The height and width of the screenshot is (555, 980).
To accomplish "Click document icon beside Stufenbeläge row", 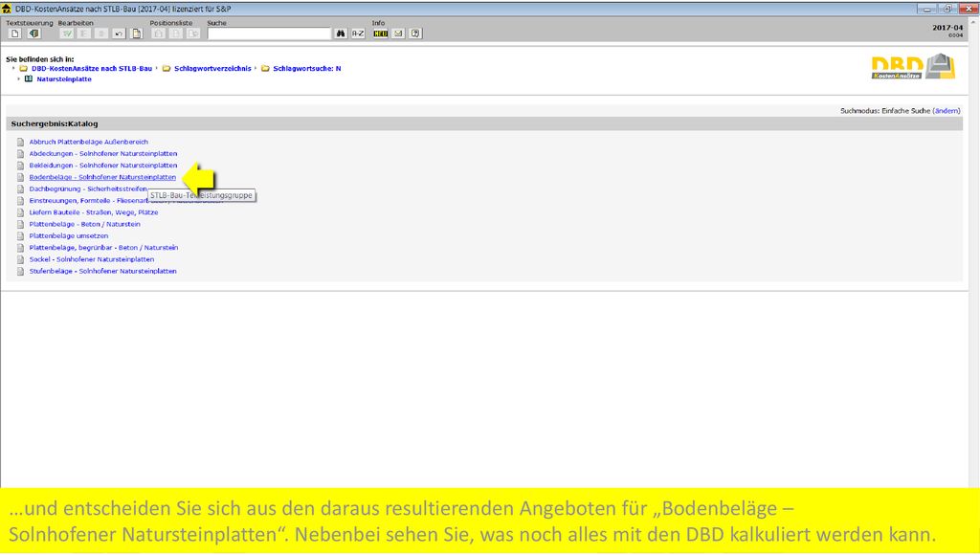I will [21, 271].
